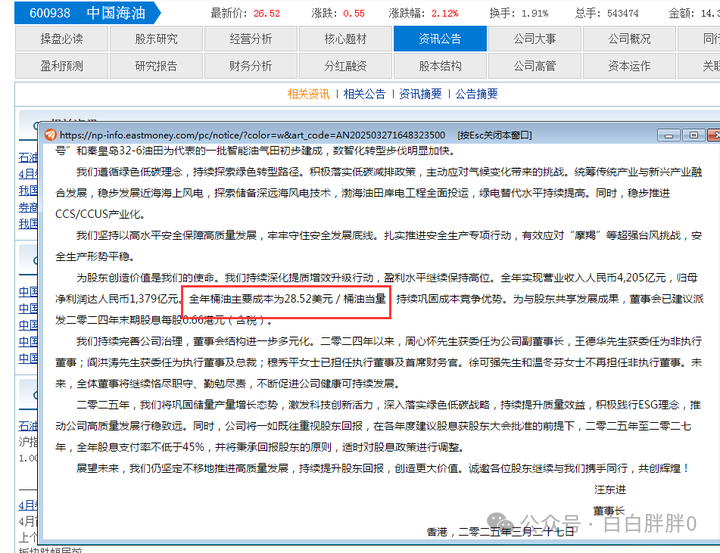Image resolution: width=720 pixels, height=553 pixels.
Task: Minimize the notice popup window
Action: [x=669, y=135]
